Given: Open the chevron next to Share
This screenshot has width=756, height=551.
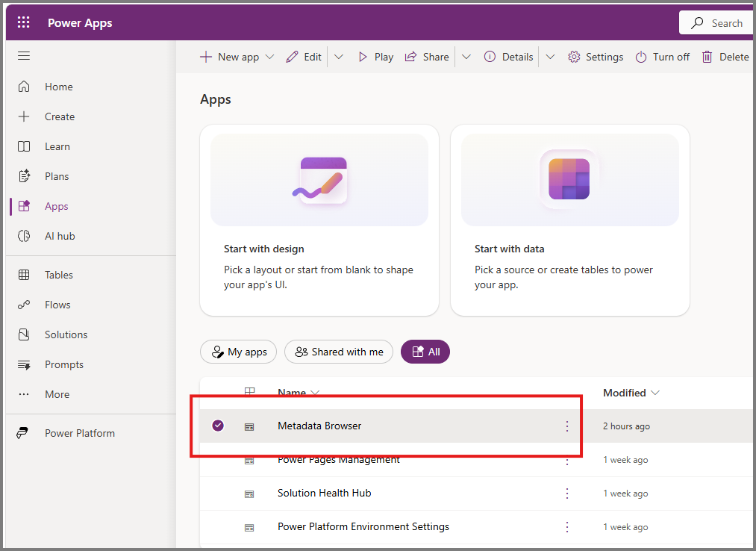Looking at the screenshot, I should [466, 56].
